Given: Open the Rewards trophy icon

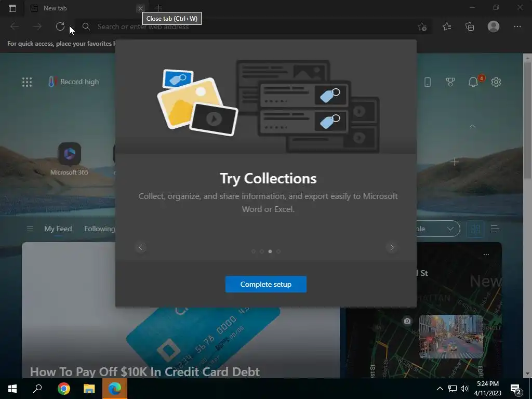Looking at the screenshot, I should pos(450,82).
